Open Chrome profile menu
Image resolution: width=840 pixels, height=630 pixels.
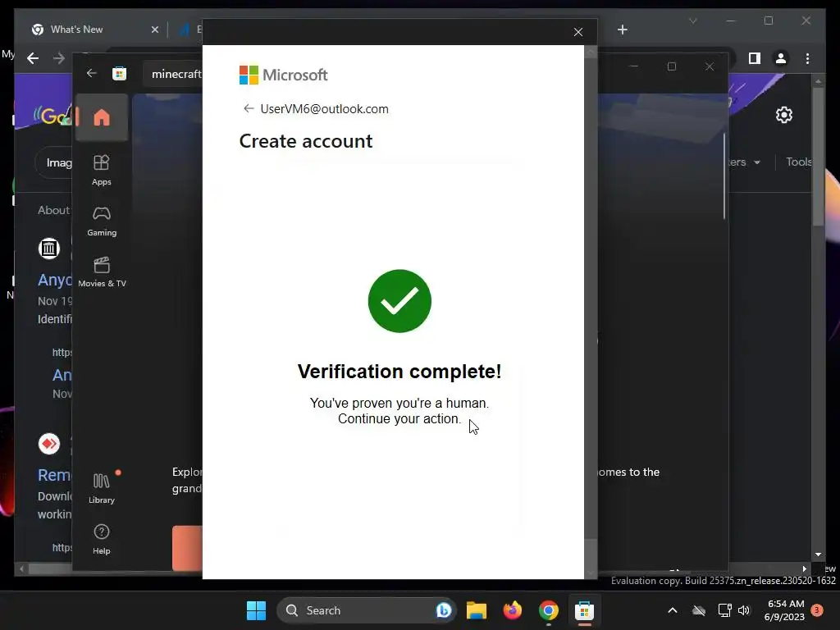click(781, 58)
